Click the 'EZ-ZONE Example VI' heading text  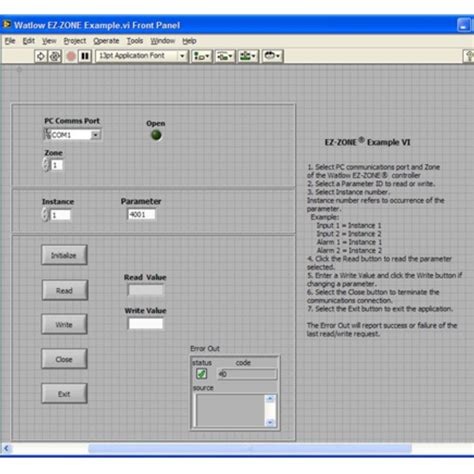[367, 142]
